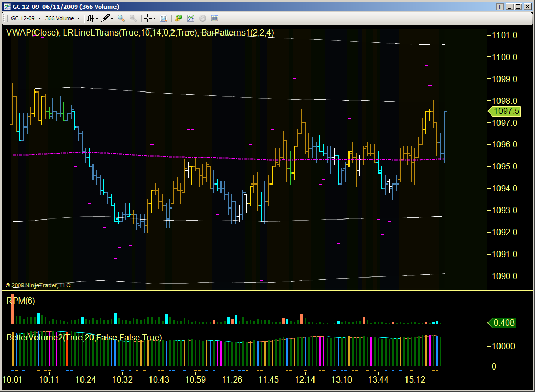Click the toolbar grip handle at left
Image resolution: width=535 pixels, height=392 pixels.
coord(5,18)
